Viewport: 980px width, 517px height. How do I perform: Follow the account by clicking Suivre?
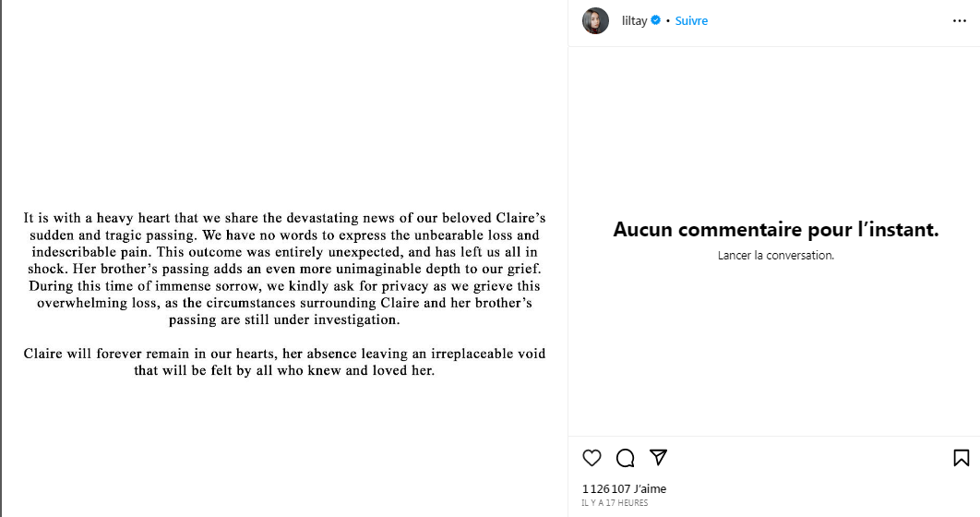[x=691, y=20]
